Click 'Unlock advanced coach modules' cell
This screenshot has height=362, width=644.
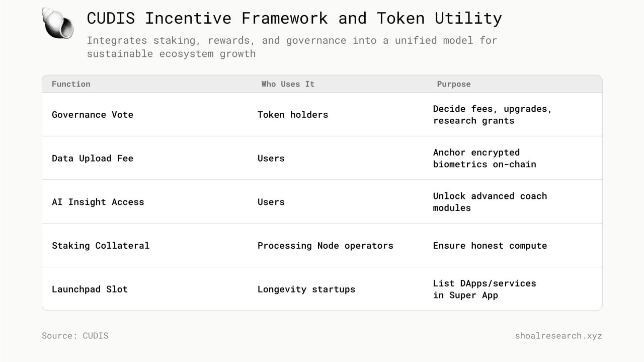coord(490,202)
